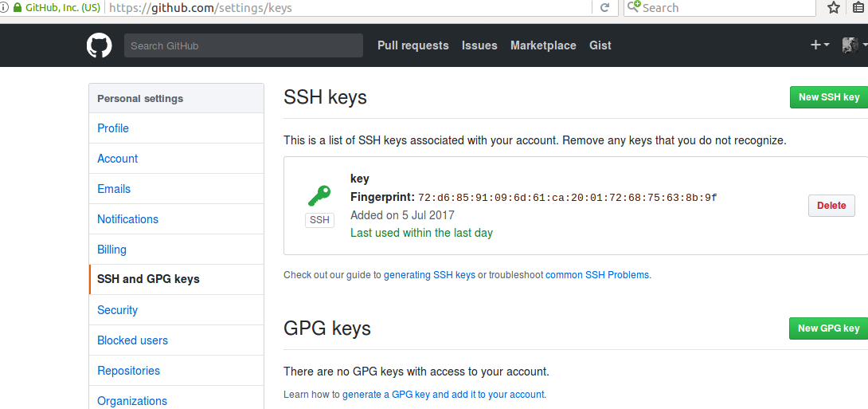Click the 'Personal settings' heading
Viewport: 868px width, 409px height.
click(x=140, y=99)
